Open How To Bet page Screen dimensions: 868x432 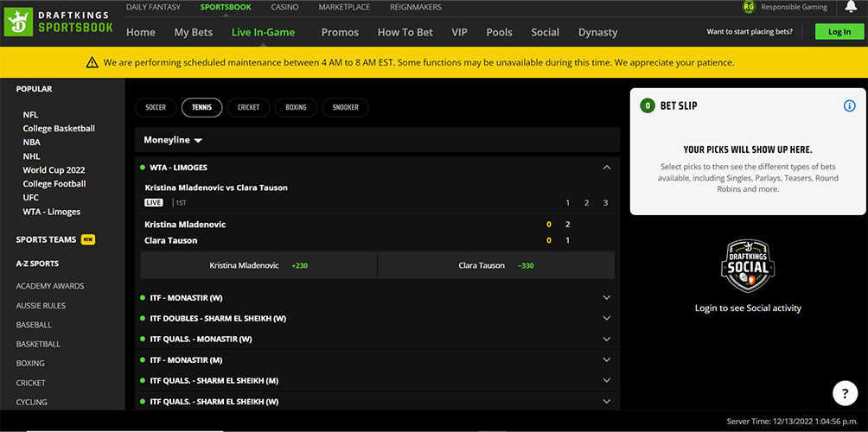coord(405,32)
